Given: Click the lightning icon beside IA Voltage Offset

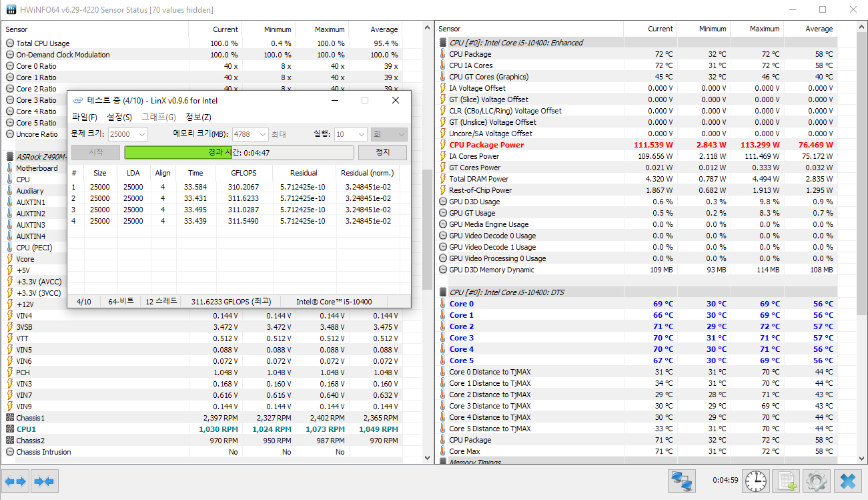Looking at the screenshot, I should [443, 88].
